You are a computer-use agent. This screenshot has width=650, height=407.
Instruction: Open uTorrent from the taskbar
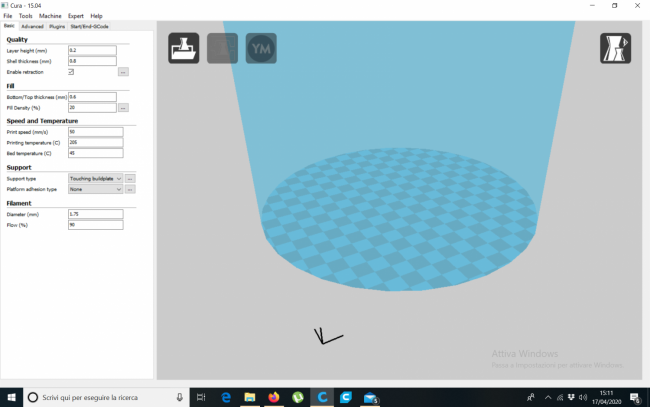coord(298,397)
